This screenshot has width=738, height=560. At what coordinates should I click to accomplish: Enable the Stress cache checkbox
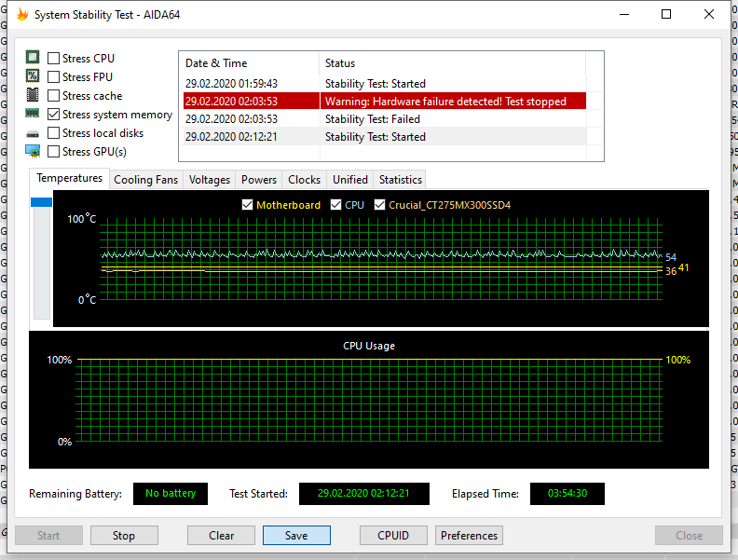54,96
